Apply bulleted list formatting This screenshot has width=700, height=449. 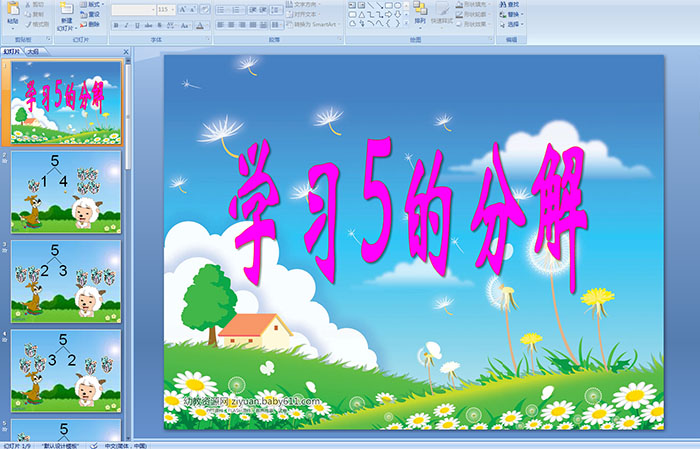tap(222, 10)
